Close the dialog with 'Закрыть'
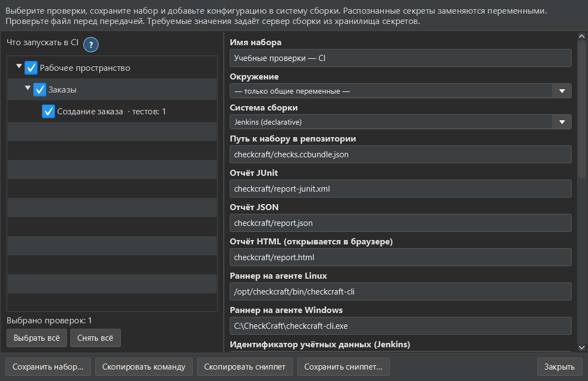Image resolution: width=588 pixels, height=381 pixels. [x=560, y=367]
